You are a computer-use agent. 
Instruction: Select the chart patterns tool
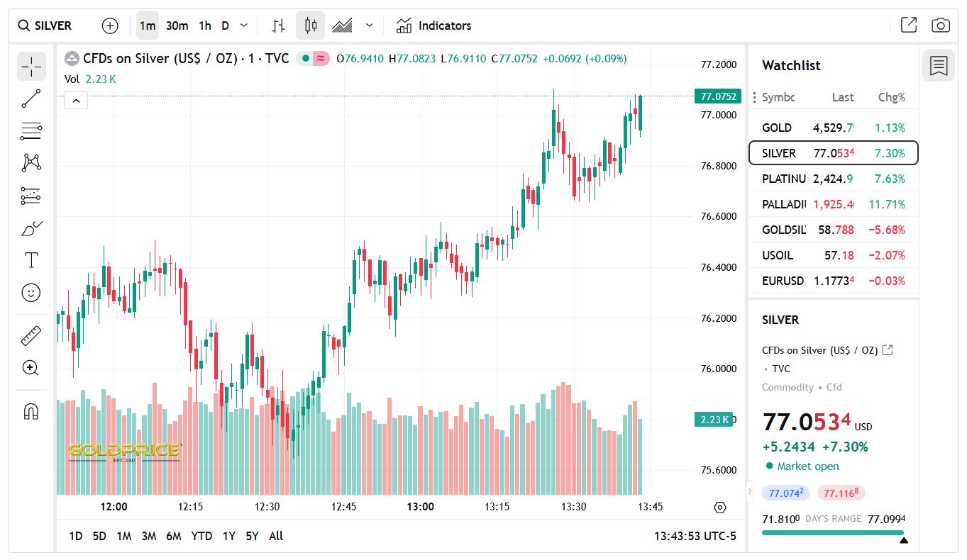(31, 163)
